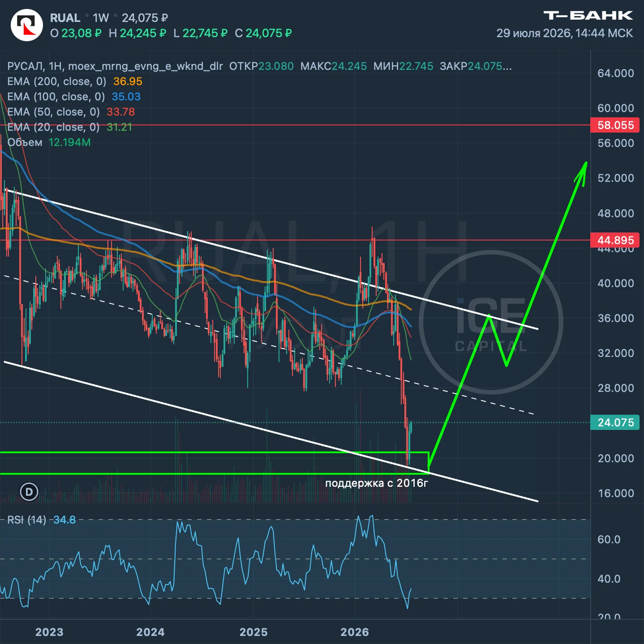This screenshot has width=644, height=644.
Task: Click the 58.055 red price label
Action: point(615,125)
